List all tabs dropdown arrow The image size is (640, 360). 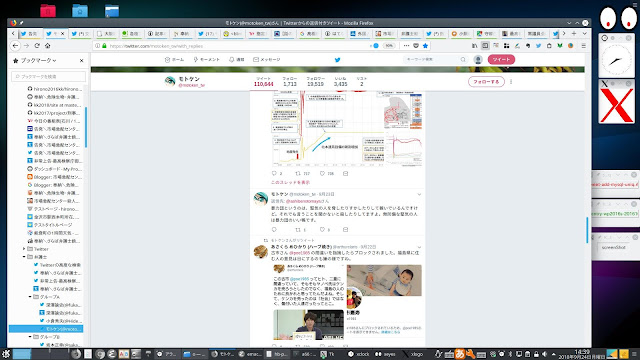pos(584,33)
